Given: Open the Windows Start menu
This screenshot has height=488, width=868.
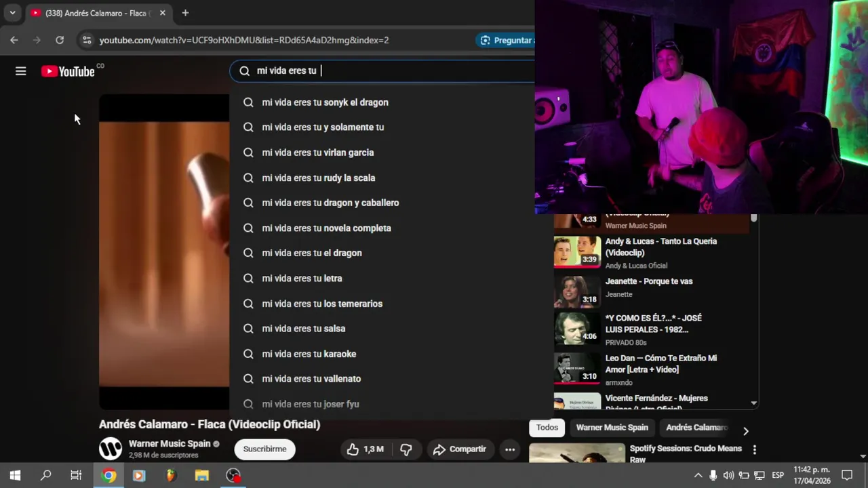Looking at the screenshot, I should click(15, 475).
